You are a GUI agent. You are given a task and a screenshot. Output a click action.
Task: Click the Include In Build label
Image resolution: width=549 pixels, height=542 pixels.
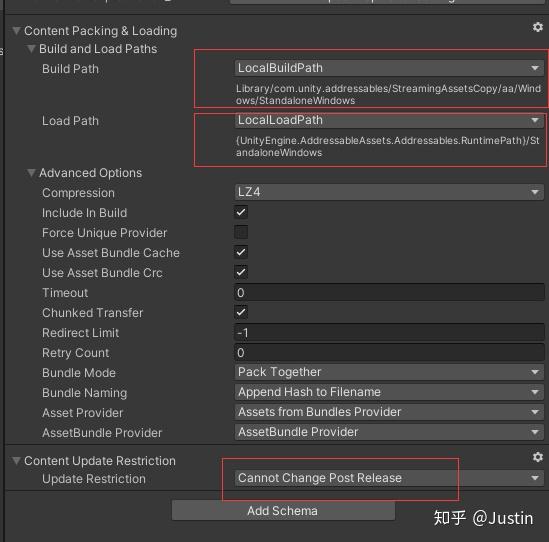84,213
